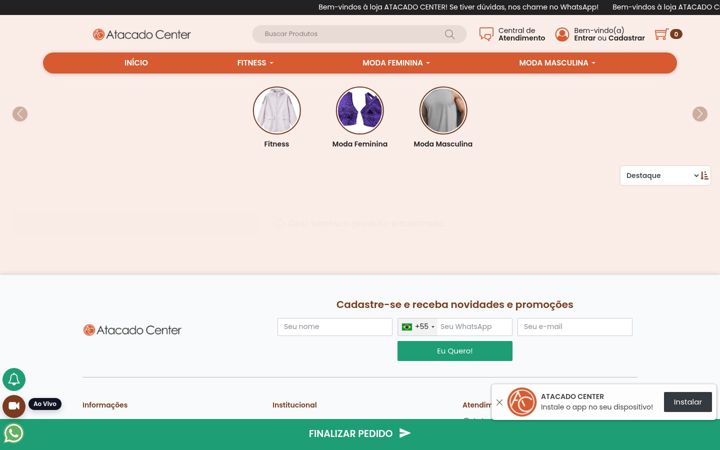Click the footer Atacado Center logo
This screenshot has height=450, width=720.
tap(132, 330)
